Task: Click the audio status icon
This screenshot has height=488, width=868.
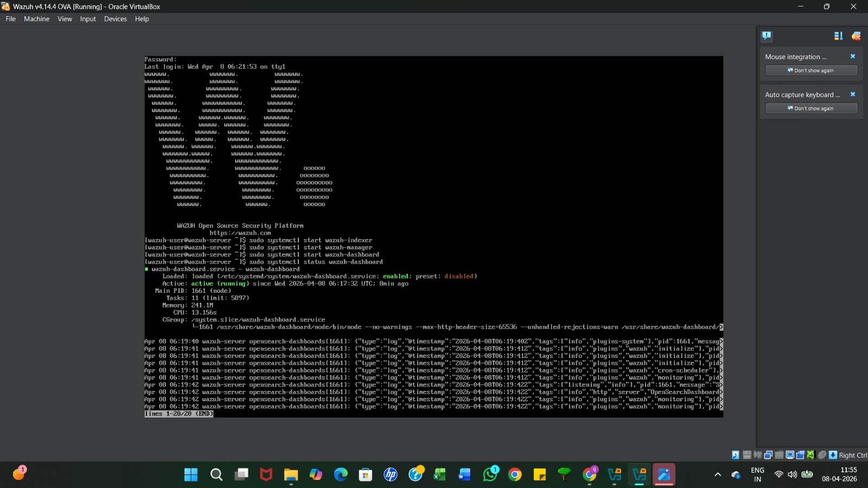Action: point(757,455)
